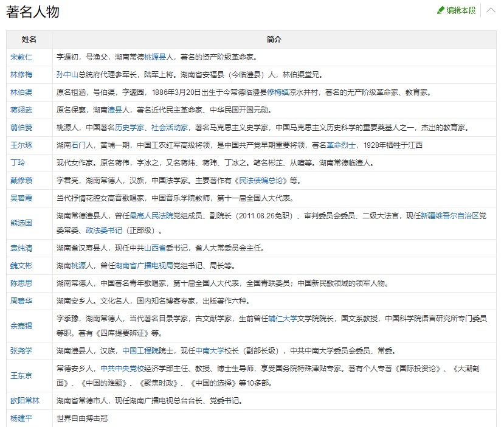
Task: Follow the 最高人民法院 link
Action: [151, 216]
